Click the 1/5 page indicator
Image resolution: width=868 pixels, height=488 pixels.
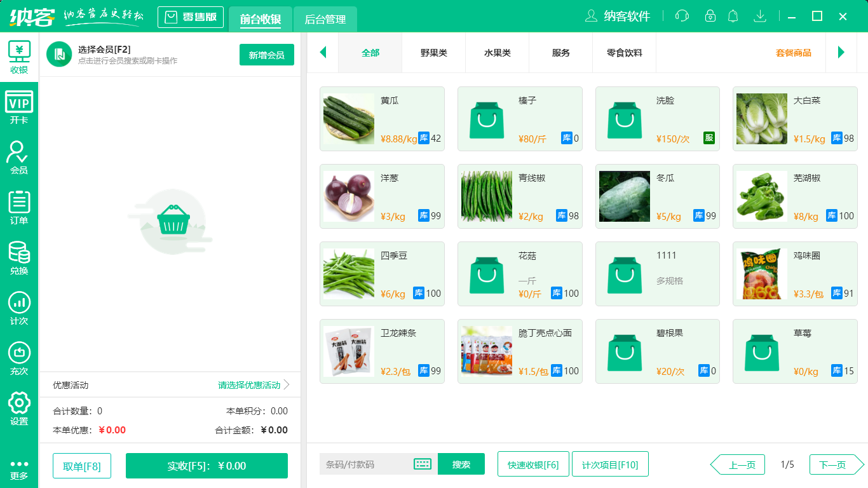pos(787,464)
